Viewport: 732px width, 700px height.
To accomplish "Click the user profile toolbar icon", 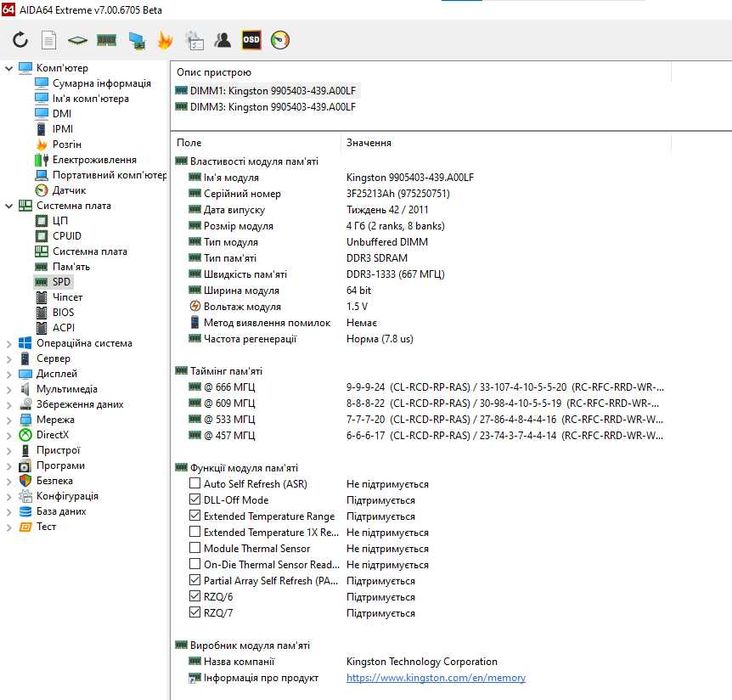I will 223,40.
